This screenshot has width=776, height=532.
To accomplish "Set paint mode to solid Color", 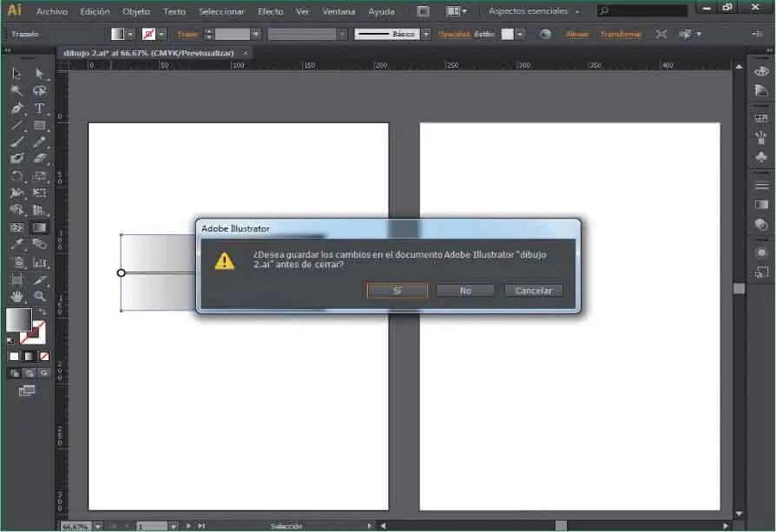I will pyautogui.click(x=15, y=357).
